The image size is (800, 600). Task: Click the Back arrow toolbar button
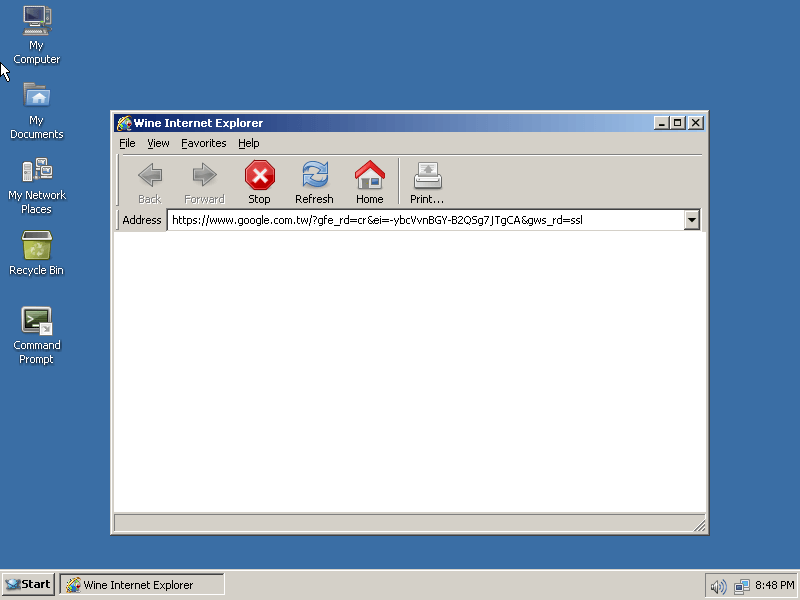tap(149, 183)
